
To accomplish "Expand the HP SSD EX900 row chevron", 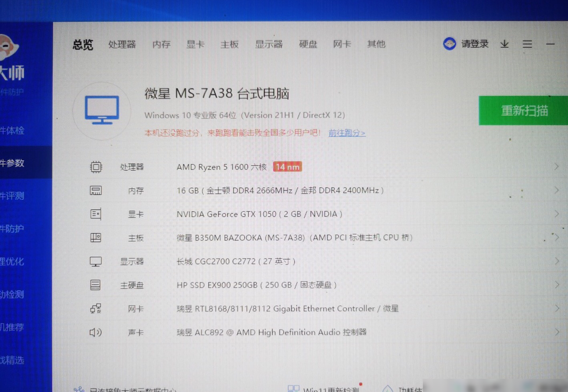I will (x=557, y=285).
